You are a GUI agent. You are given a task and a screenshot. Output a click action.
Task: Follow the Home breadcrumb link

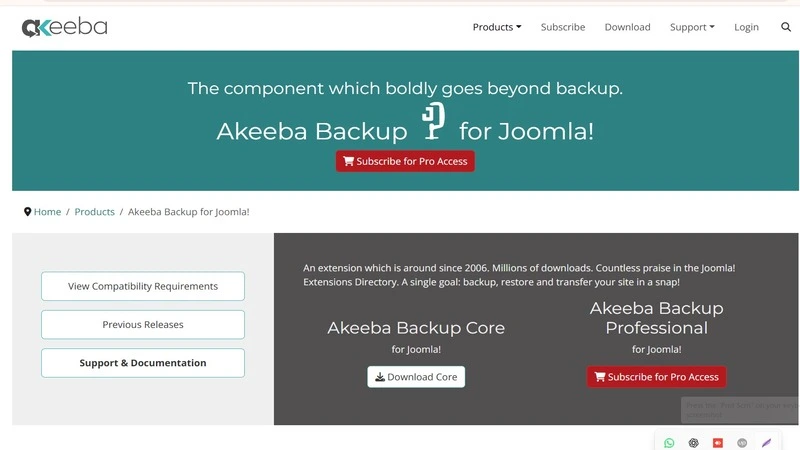pyautogui.click(x=47, y=212)
